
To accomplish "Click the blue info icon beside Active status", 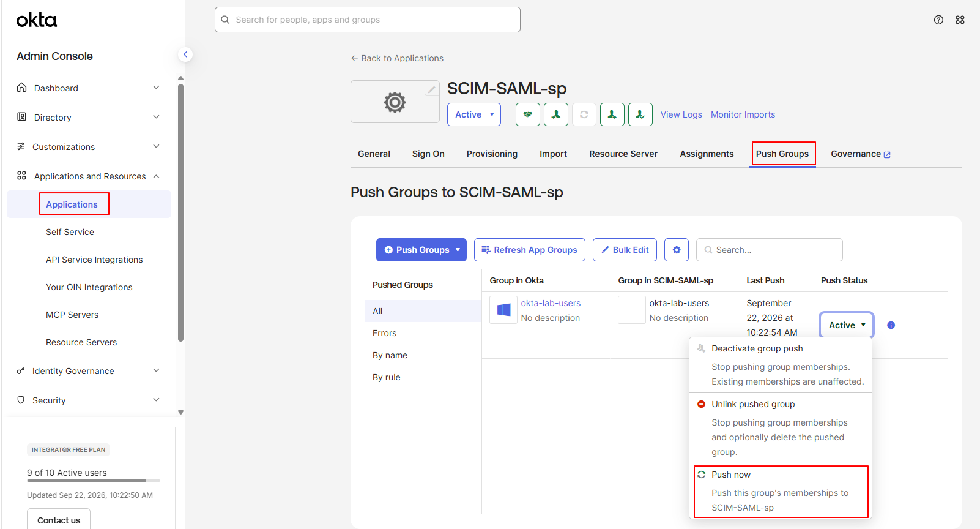I will click(x=891, y=325).
